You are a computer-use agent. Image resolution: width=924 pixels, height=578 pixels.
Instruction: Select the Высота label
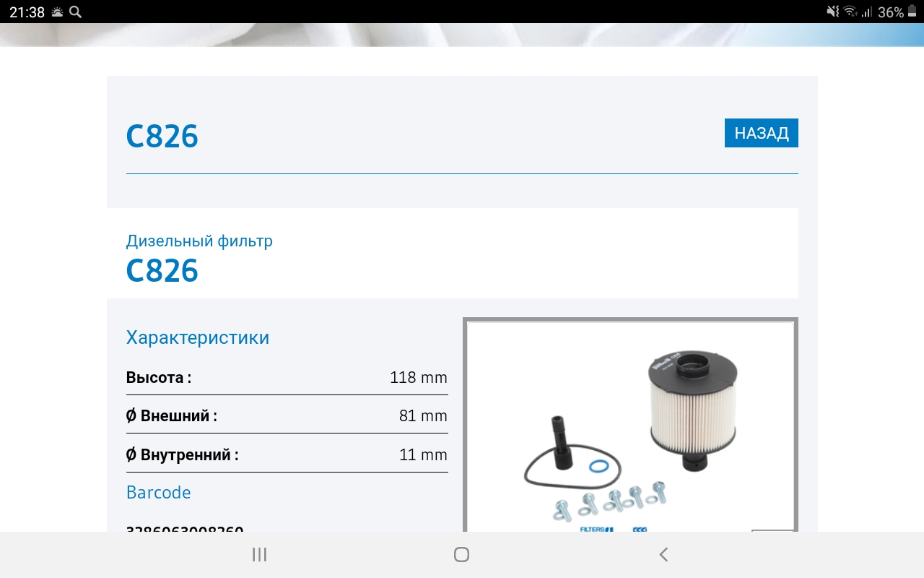(x=159, y=377)
